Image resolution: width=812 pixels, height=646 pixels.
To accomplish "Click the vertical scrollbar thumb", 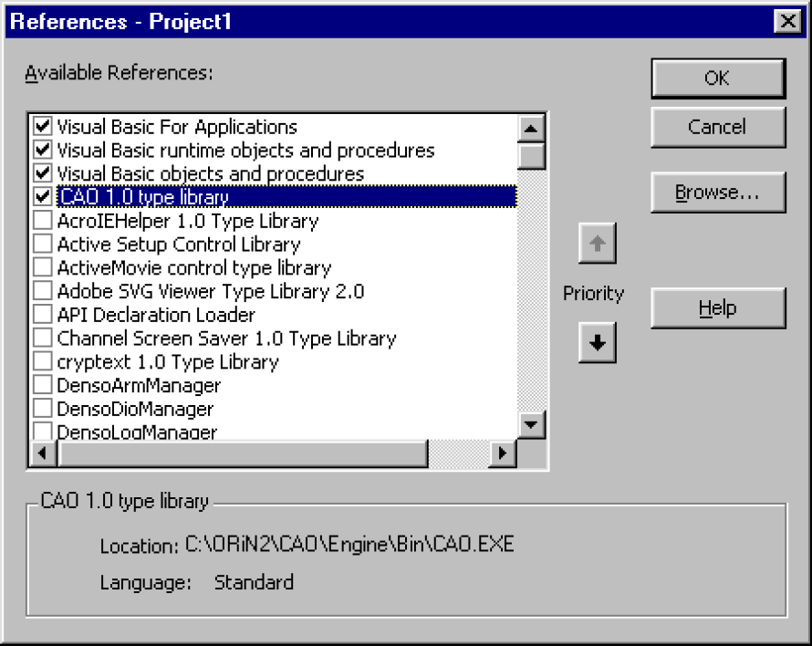I will pos(531,155).
